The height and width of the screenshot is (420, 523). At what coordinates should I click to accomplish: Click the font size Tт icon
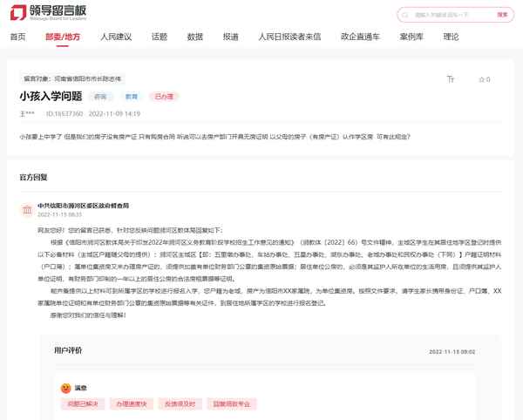tap(451, 79)
